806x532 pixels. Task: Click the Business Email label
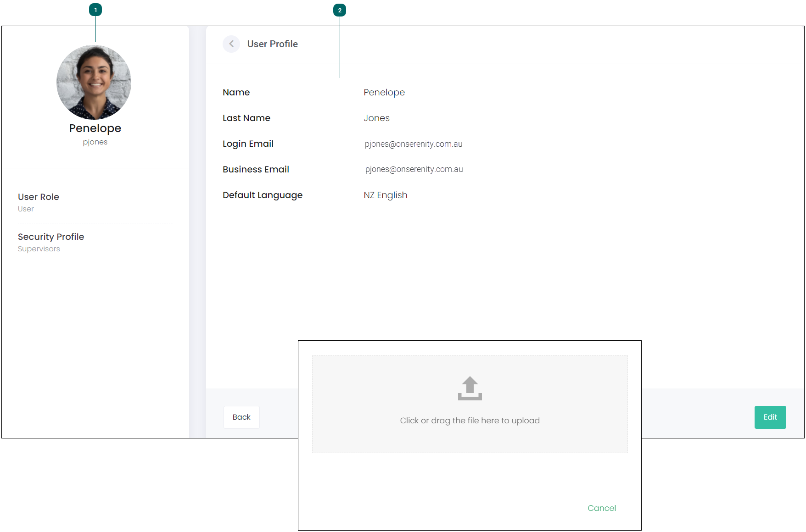coord(256,169)
